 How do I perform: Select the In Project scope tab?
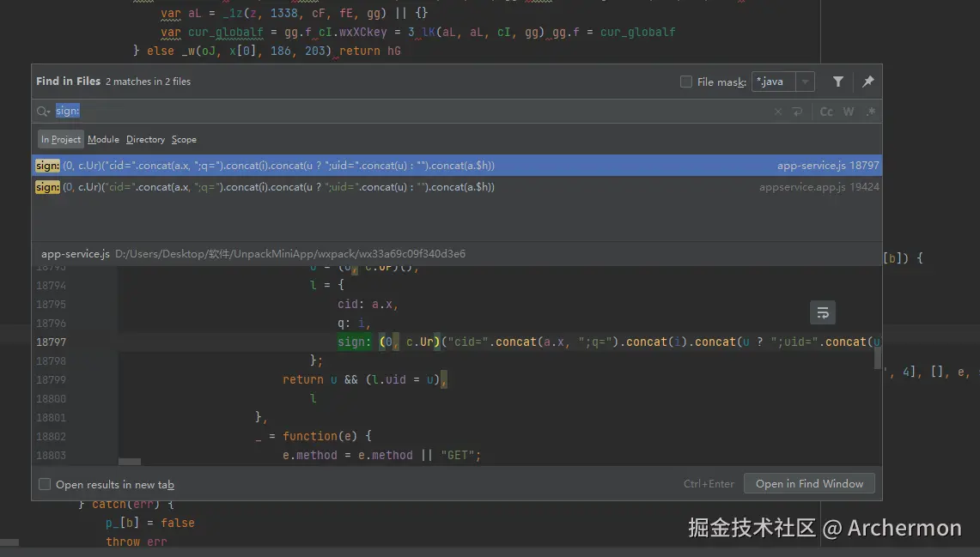pyautogui.click(x=61, y=139)
